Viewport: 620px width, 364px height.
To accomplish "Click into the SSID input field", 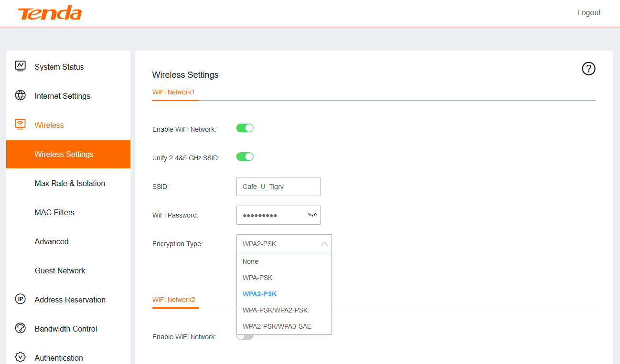I will (278, 187).
